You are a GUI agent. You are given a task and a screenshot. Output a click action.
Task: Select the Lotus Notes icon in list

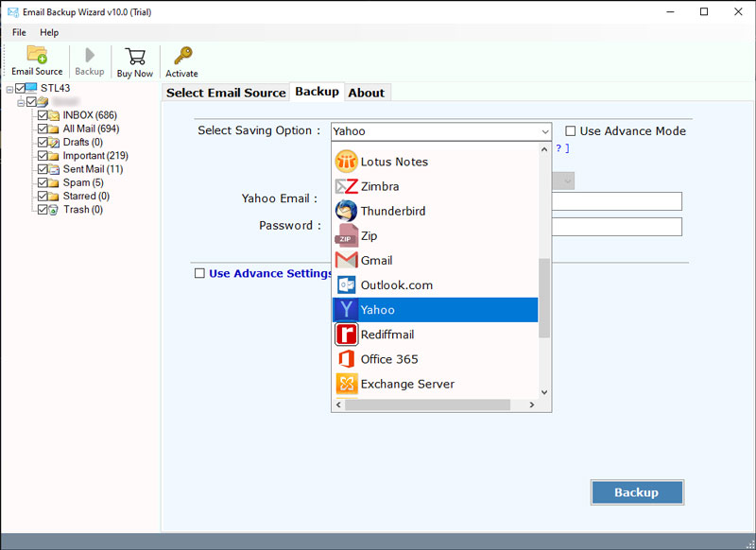click(346, 162)
